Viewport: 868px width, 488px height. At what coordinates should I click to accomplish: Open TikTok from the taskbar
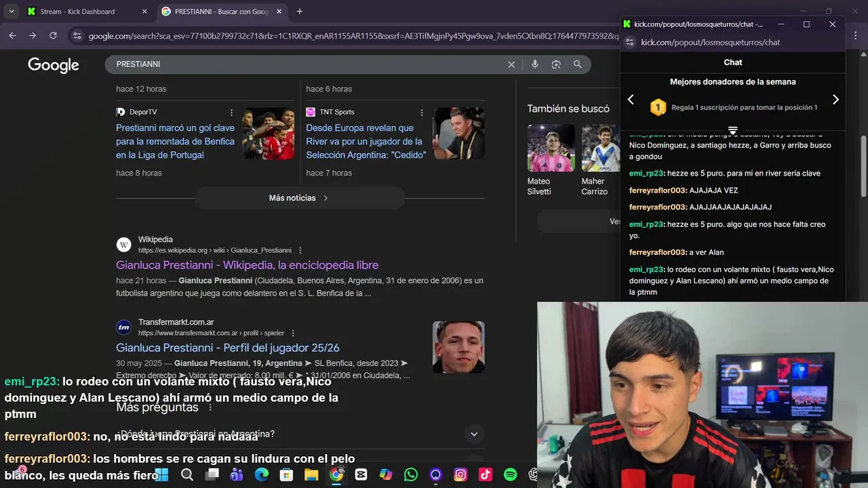486,475
